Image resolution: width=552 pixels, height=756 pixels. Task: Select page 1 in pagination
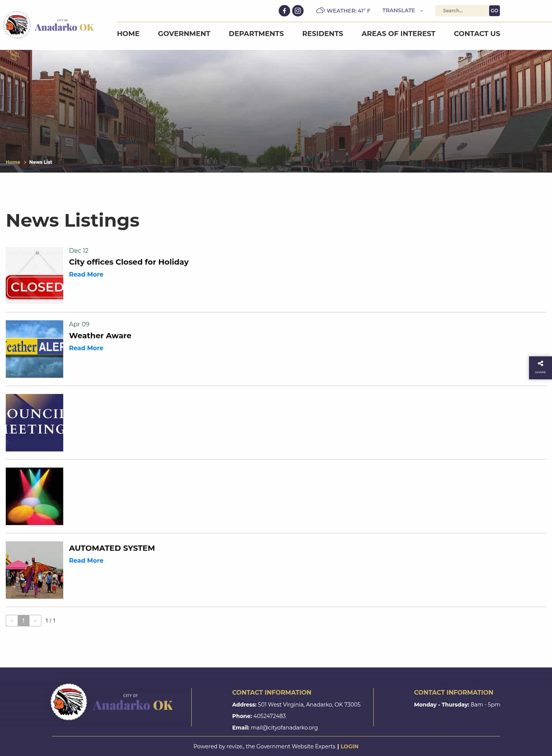click(x=23, y=621)
